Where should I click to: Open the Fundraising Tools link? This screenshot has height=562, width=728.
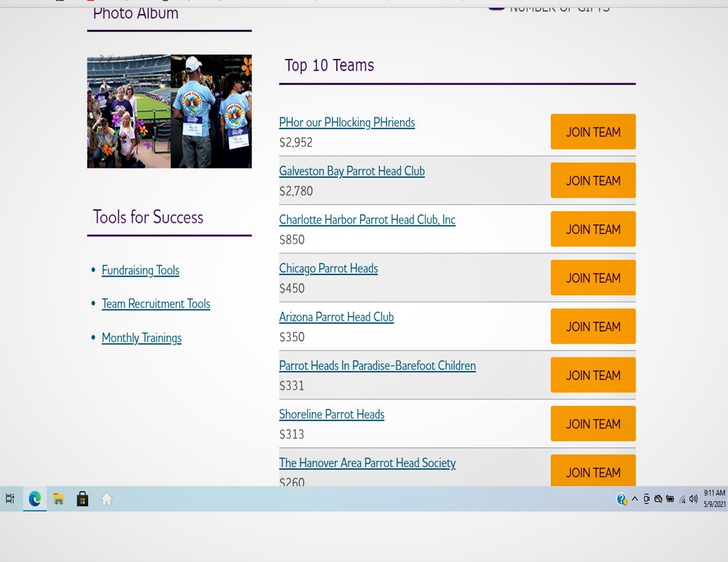141,270
